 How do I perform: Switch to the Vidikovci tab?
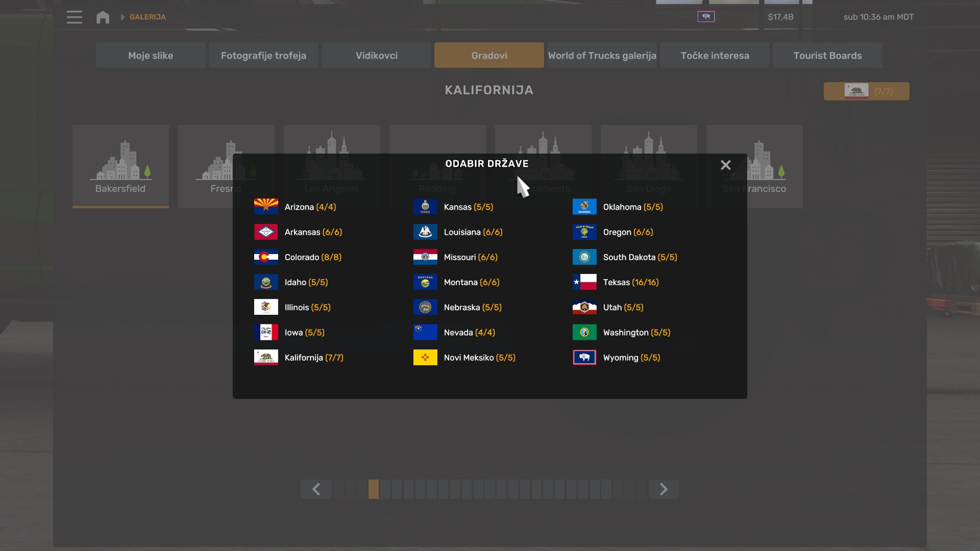click(376, 55)
